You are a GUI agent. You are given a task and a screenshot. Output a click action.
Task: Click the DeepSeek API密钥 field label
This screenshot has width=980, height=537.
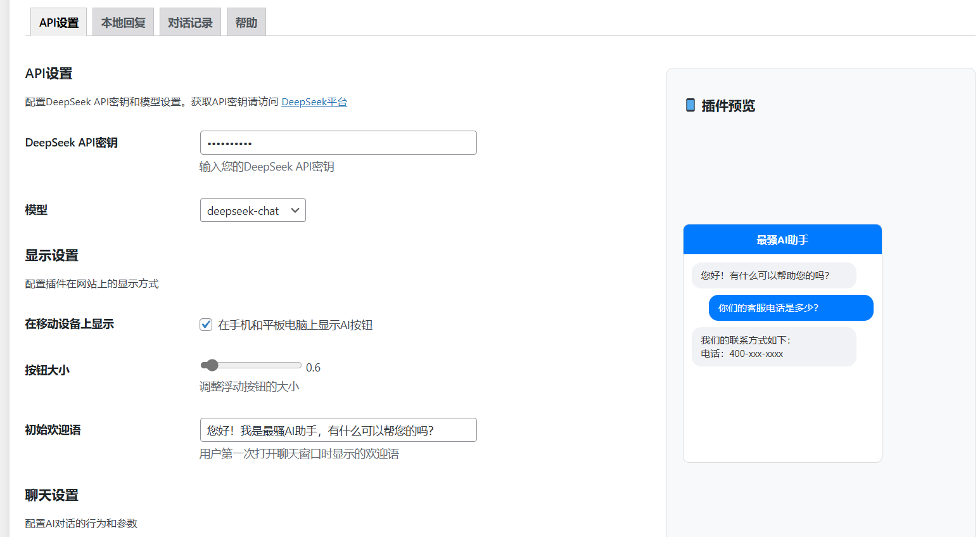72,143
